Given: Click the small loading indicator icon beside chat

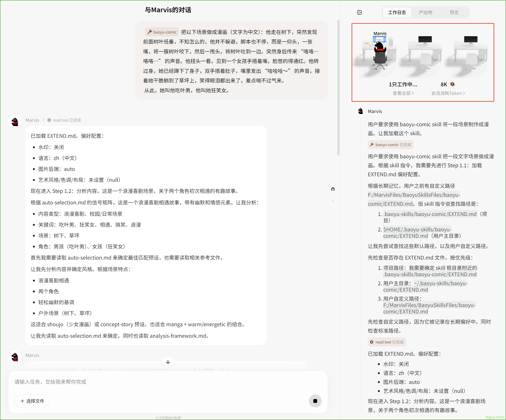Looking at the screenshot, I should [x=333, y=189].
